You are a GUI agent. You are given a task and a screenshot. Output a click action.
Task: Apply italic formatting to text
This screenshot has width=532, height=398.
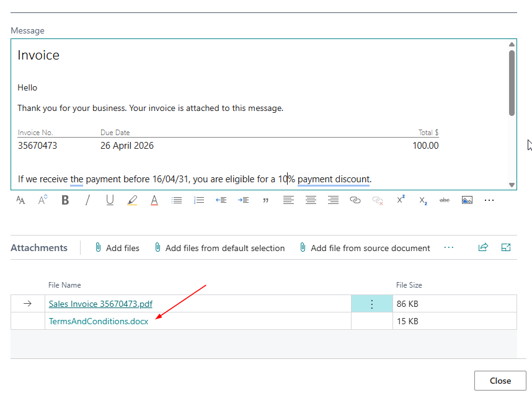pos(87,200)
